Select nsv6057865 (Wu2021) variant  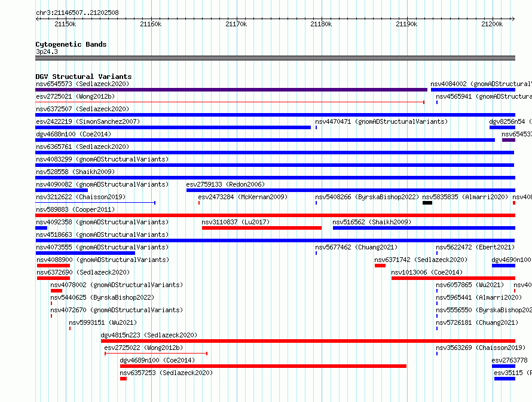click(x=470, y=285)
